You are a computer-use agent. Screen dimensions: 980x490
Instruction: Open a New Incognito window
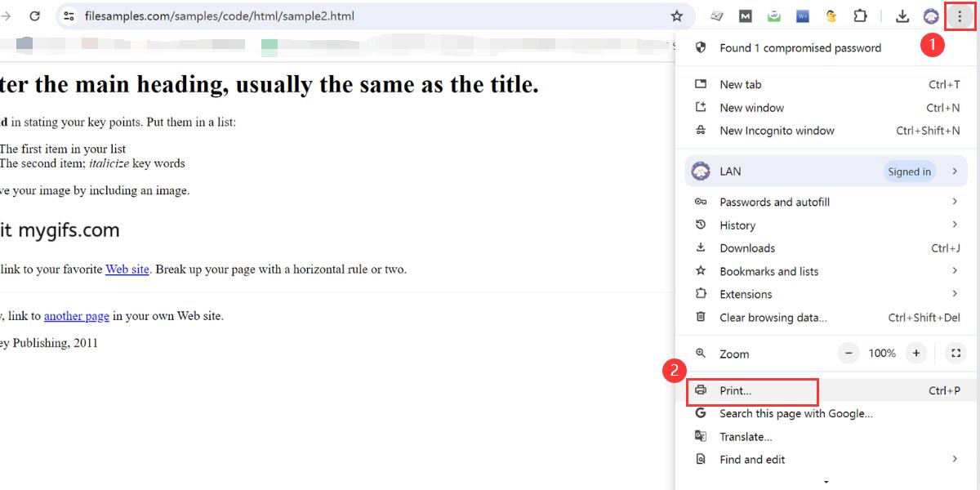tap(777, 131)
